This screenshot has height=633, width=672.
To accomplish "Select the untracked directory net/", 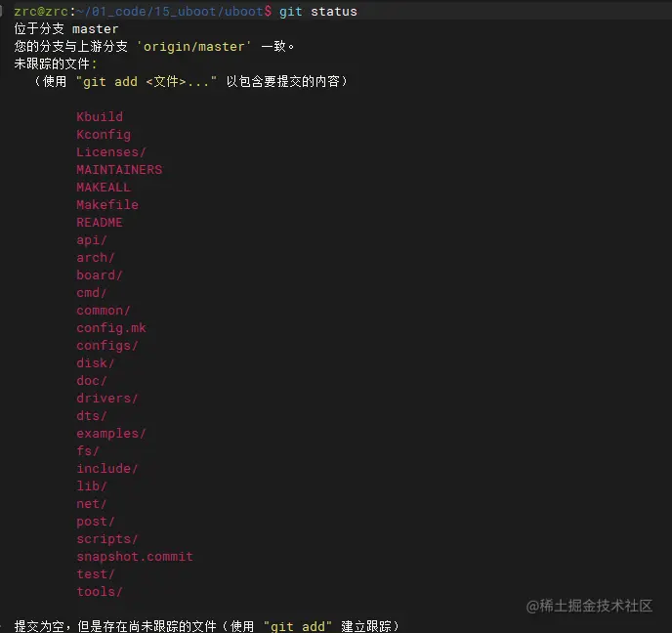I will [92, 503].
